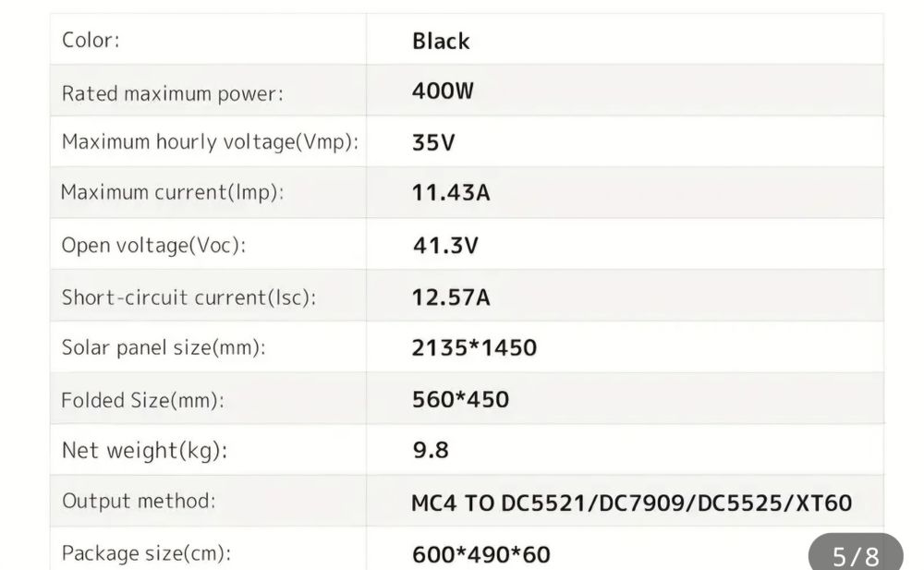924x570 pixels.
Task: Select the 600*490*60 package size value
Action: [x=480, y=554]
